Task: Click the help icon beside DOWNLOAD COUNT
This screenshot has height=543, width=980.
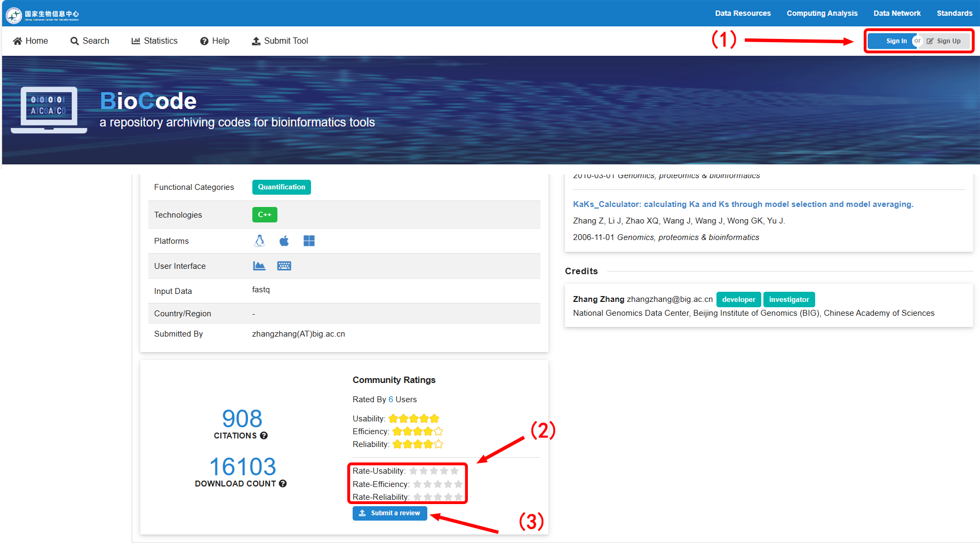Action: (x=283, y=484)
